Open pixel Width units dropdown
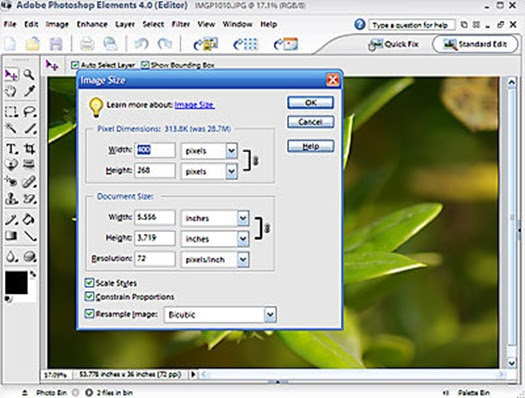The width and height of the screenshot is (525, 398). [x=209, y=151]
